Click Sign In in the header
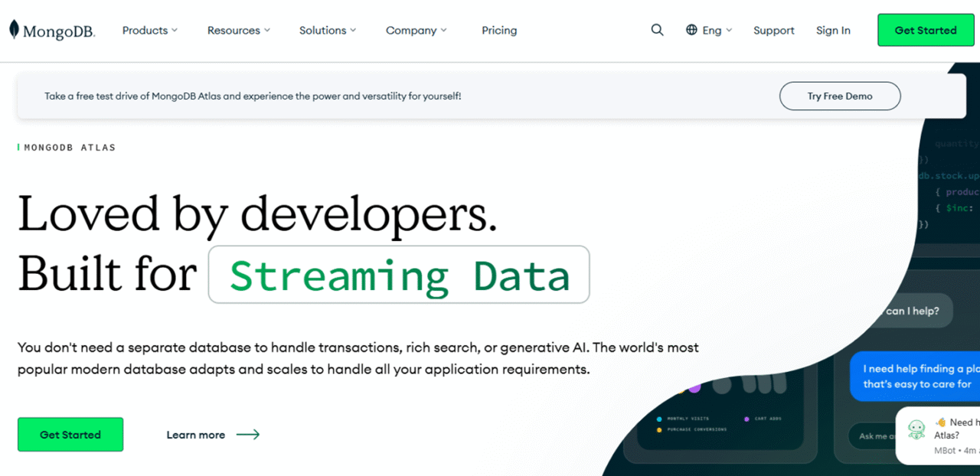The height and width of the screenshot is (476, 980). point(833,31)
